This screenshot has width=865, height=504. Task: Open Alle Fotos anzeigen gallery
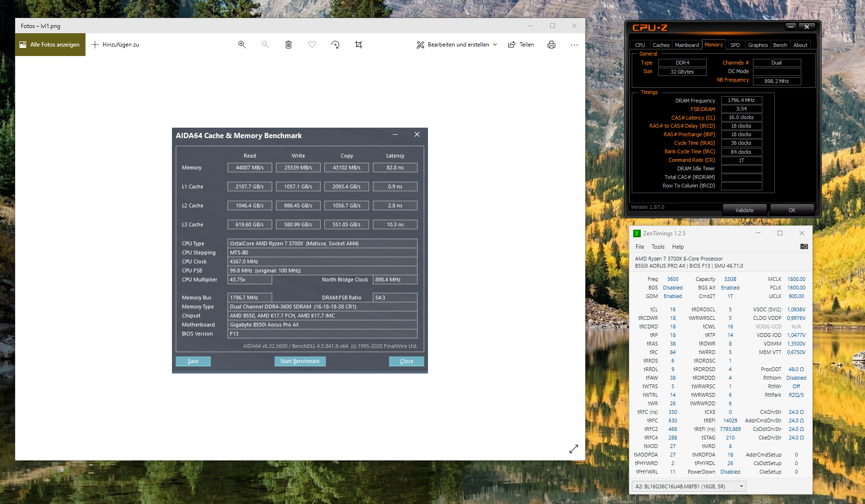50,45
